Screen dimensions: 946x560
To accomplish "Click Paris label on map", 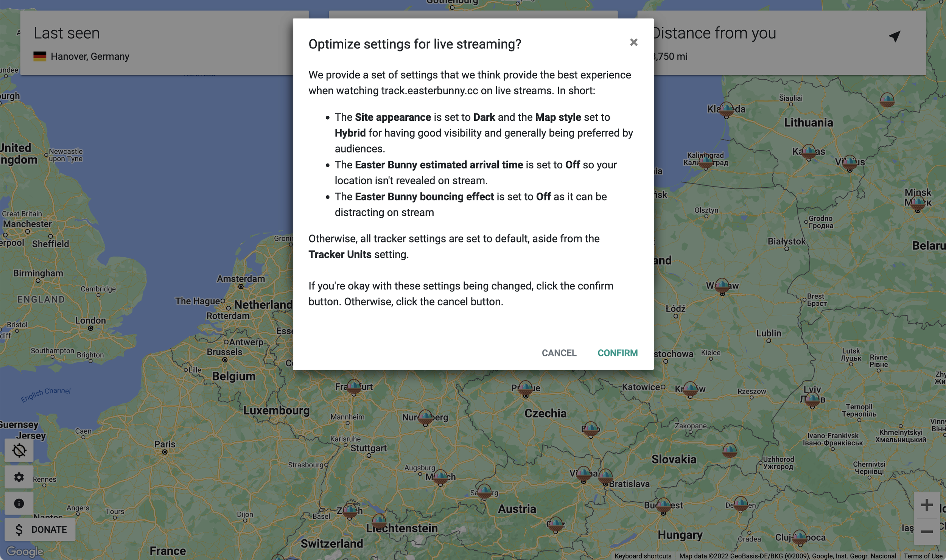I will tap(165, 444).
